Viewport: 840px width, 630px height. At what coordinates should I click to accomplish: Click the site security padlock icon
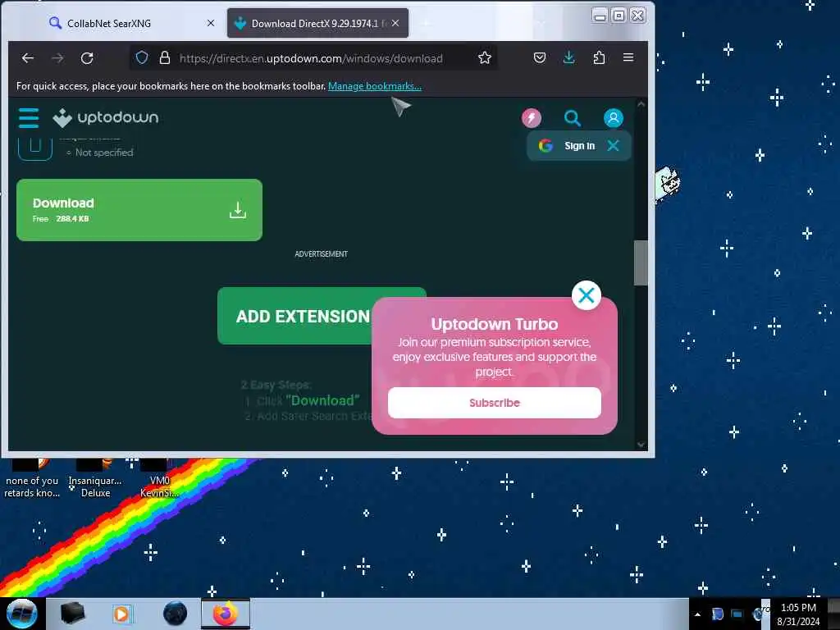[x=165, y=57]
